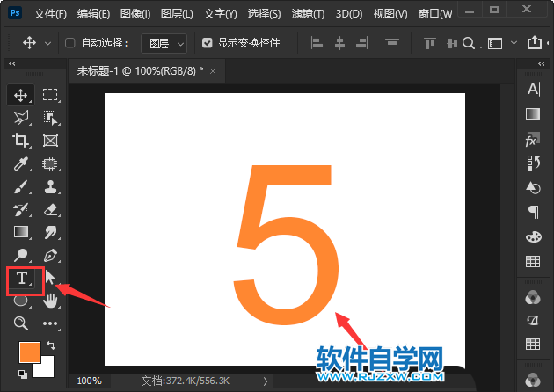Open the 选择(S) menu
The height and width of the screenshot is (392, 554).
pos(265,14)
